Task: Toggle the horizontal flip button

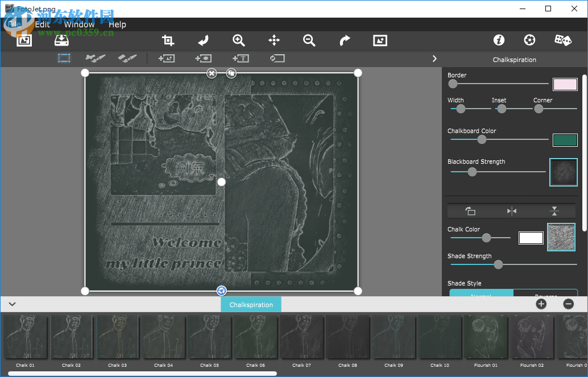Action: click(512, 211)
